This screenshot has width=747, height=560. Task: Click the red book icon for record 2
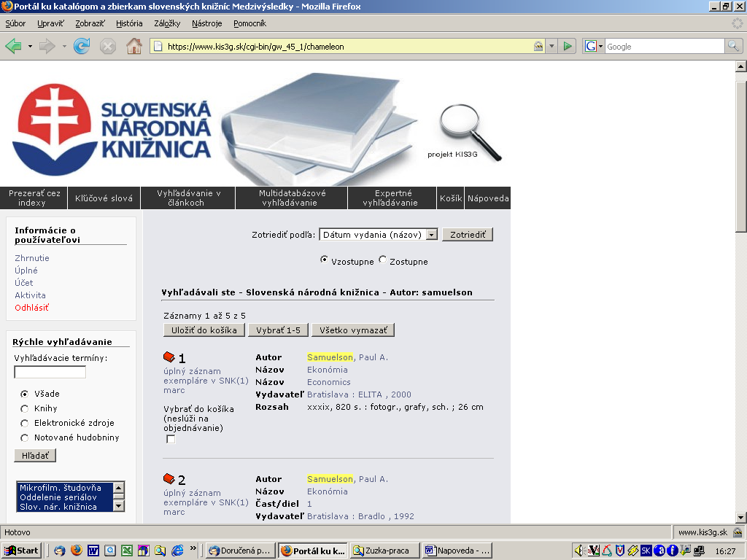(169, 479)
